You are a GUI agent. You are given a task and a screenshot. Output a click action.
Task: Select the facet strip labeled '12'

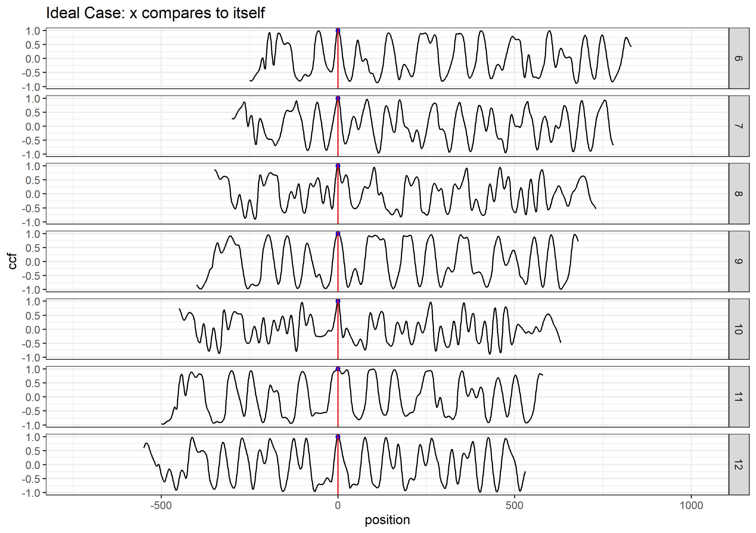739,465
